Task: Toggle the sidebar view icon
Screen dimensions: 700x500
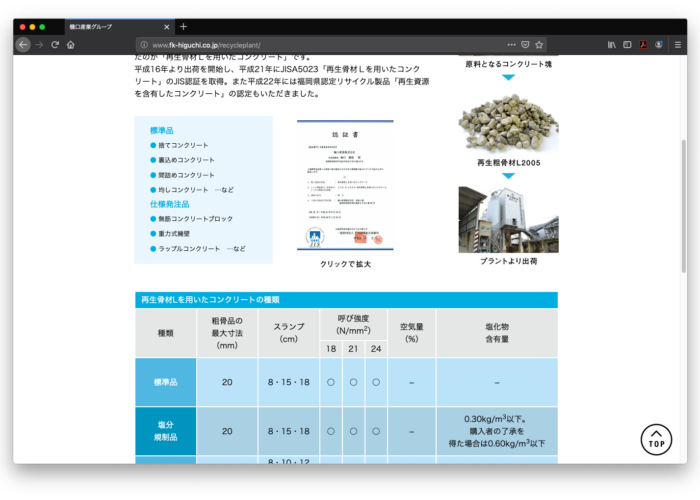Action: [x=627, y=45]
